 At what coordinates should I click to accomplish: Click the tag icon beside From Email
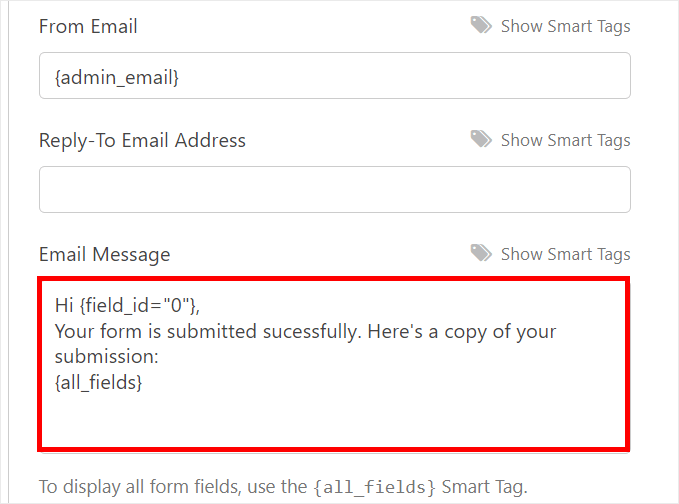[x=481, y=26]
